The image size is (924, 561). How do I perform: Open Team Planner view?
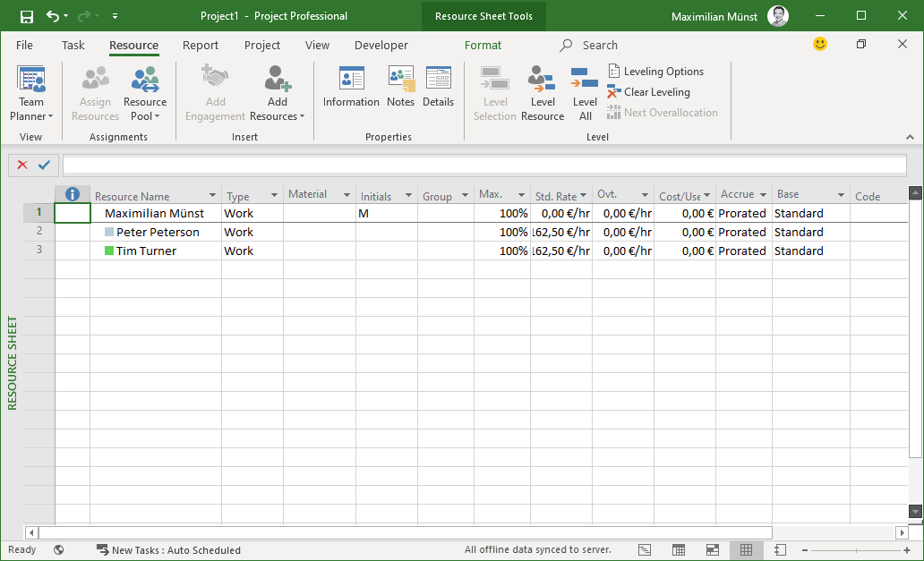click(x=31, y=93)
